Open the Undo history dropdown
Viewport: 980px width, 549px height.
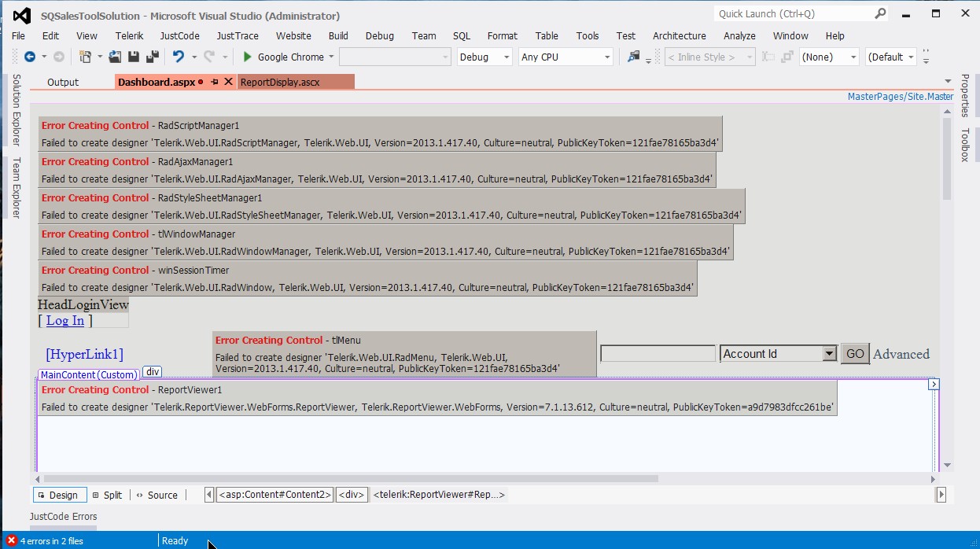coord(193,57)
